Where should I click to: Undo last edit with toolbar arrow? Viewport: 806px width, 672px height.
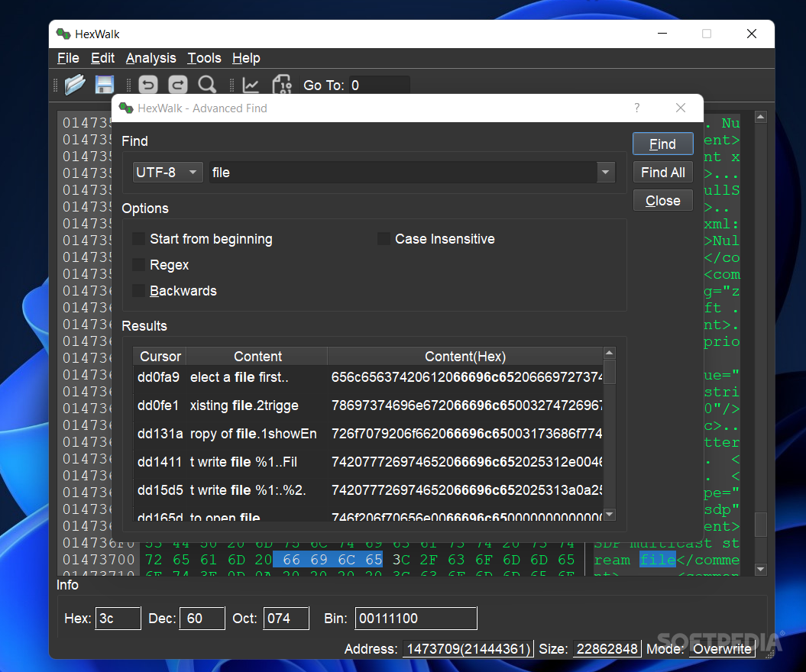click(x=148, y=85)
